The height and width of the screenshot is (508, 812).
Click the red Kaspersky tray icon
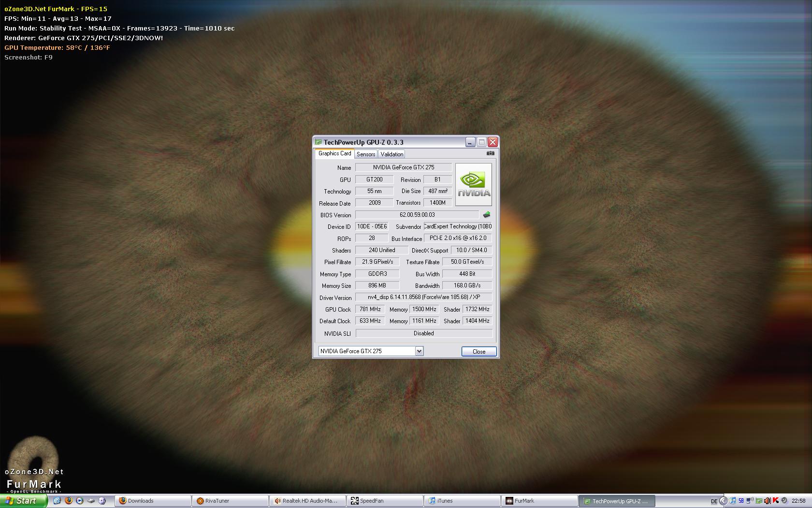[776, 501]
